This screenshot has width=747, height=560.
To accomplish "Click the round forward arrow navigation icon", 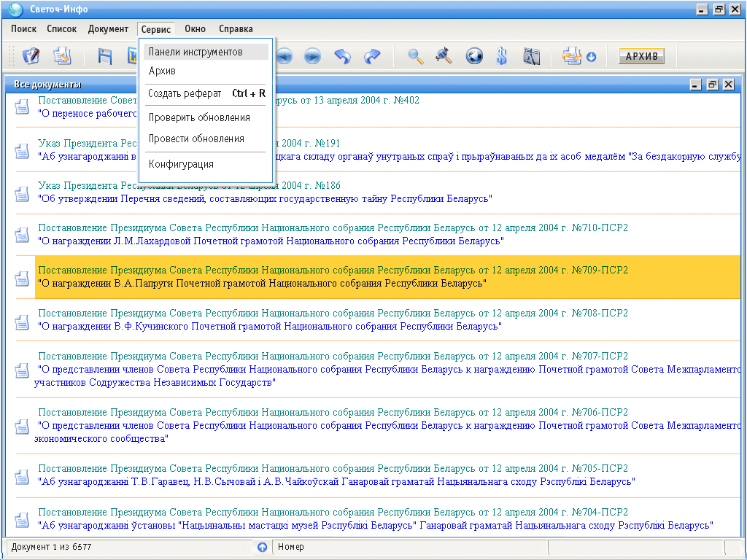I will tap(312, 56).
